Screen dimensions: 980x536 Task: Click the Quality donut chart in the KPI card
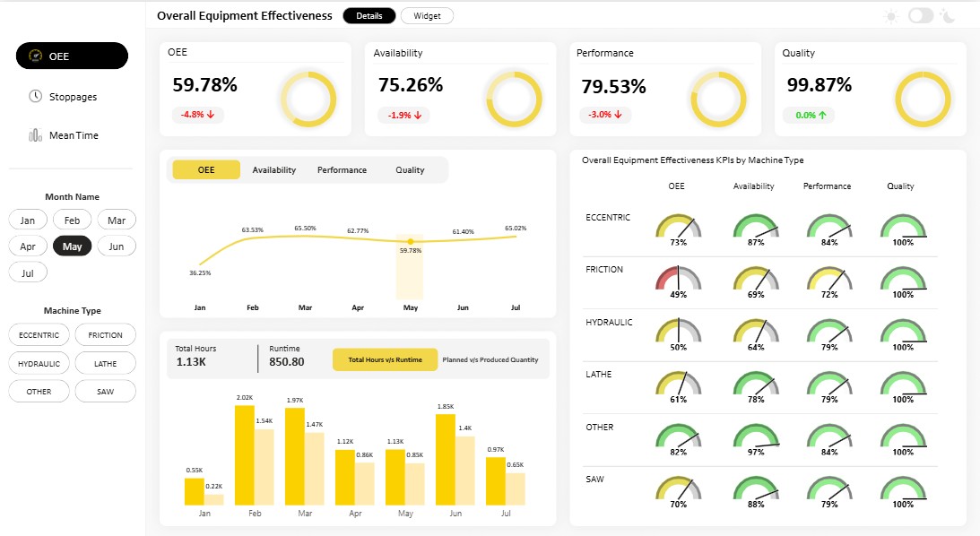click(x=924, y=99)
